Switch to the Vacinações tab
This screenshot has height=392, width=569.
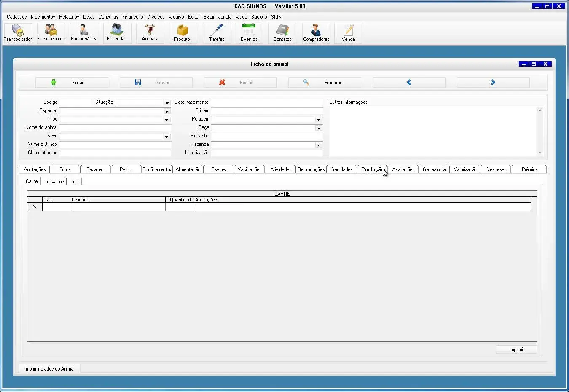[249, 169]
